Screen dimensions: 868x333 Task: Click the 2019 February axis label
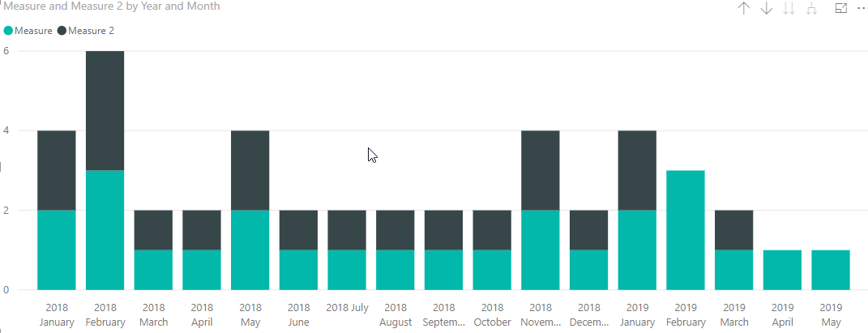(x=686, y=314)
